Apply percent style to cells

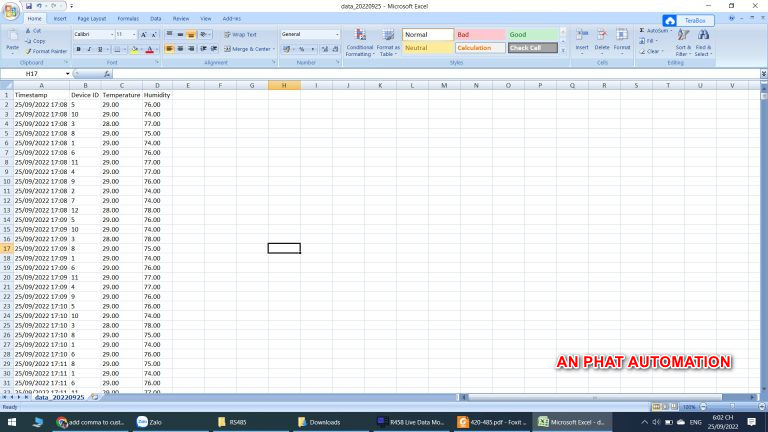pos(302,49)
